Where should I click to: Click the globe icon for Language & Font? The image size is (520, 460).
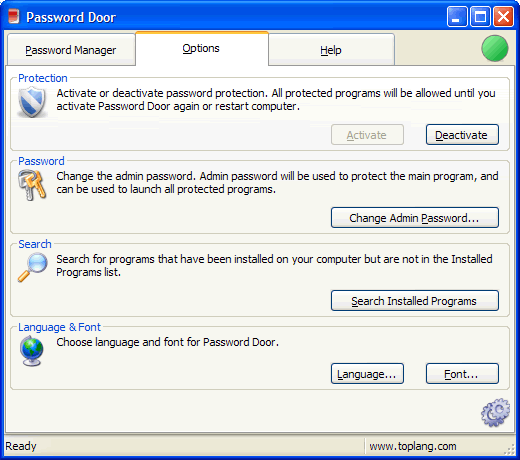click(32, 351)
